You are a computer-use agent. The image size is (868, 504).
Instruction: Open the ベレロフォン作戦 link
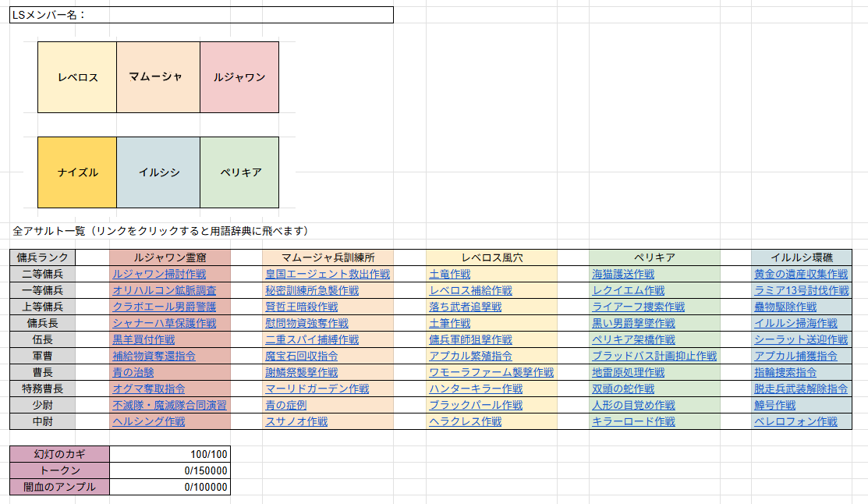coord(795,421)
